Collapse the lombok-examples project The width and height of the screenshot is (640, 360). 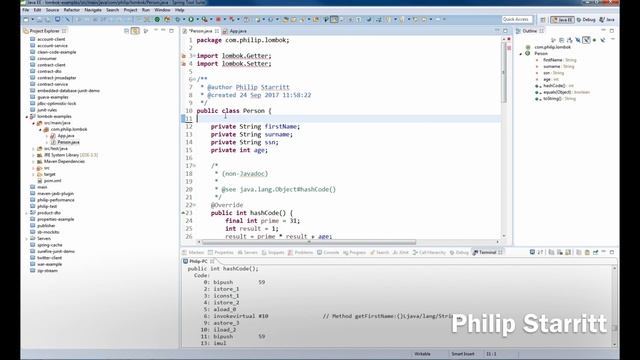27,117
